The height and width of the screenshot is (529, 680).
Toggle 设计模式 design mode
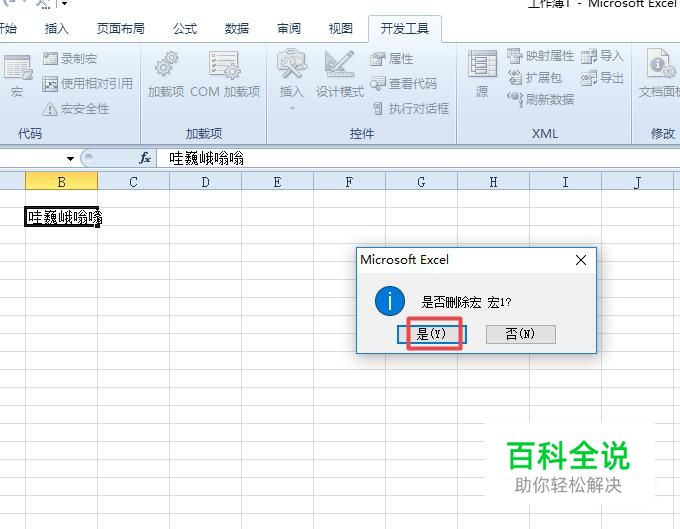[x=340, y=75]
